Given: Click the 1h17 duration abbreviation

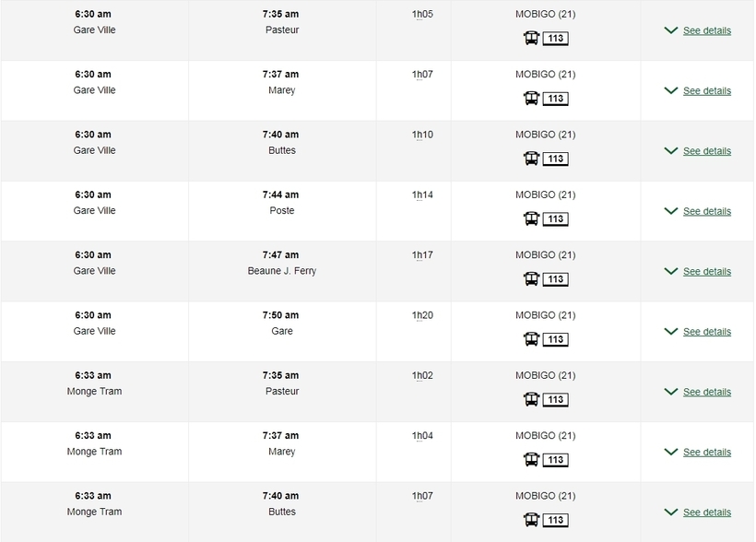Looking at the screenshot, I should (422, 255).
